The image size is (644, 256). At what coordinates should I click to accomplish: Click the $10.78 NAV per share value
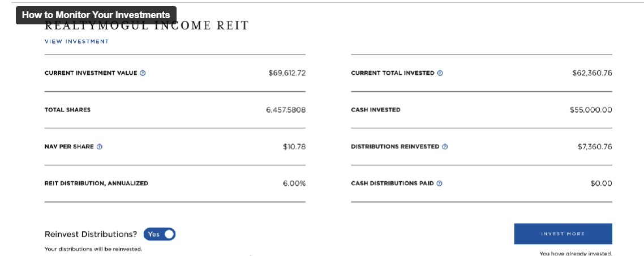(x=294, y=147)
